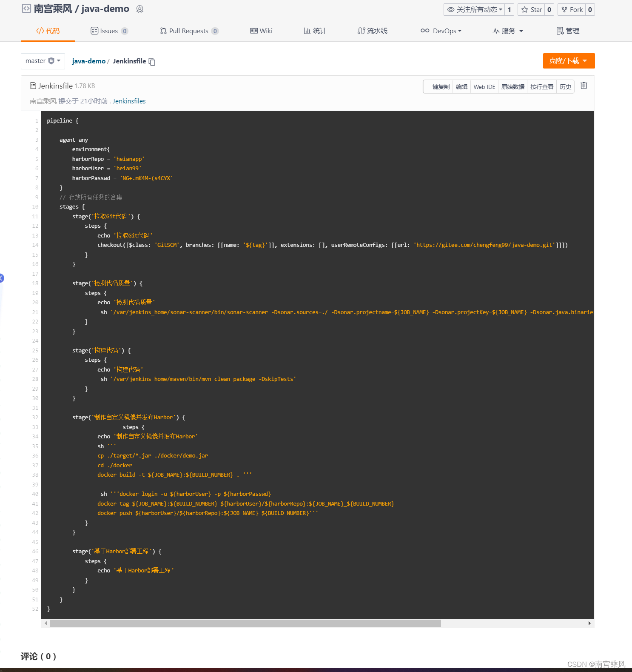Open java-demo link in title

pyautogui.click(x=105, y=9)
